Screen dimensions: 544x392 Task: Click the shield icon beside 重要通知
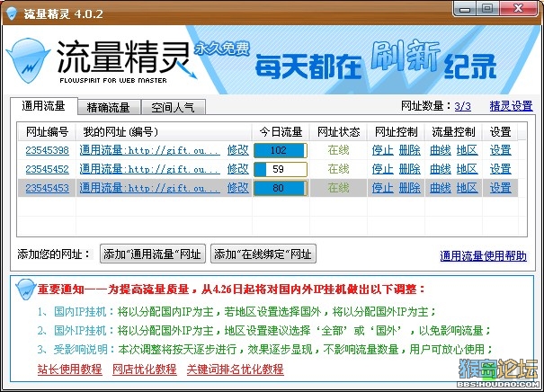[26, 289]
